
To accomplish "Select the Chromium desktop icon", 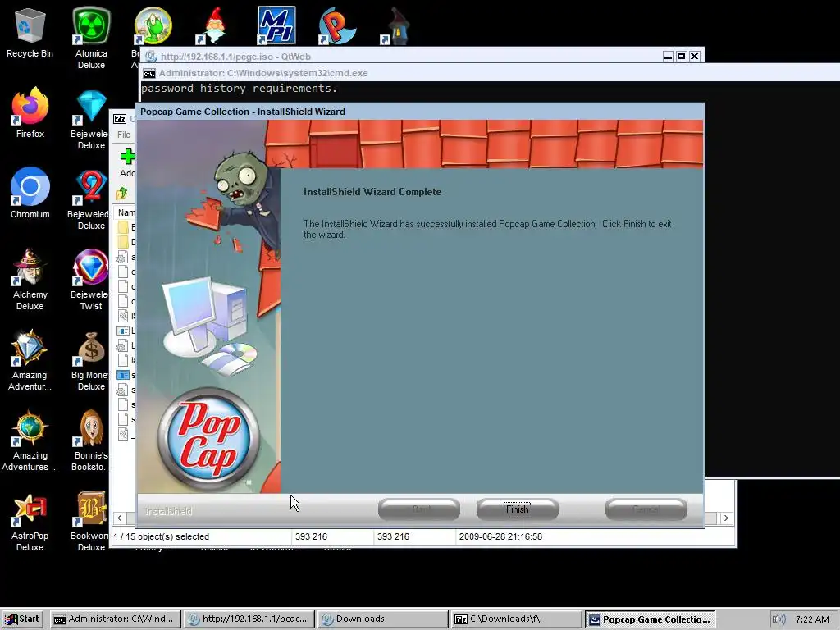I will point(30,194).
